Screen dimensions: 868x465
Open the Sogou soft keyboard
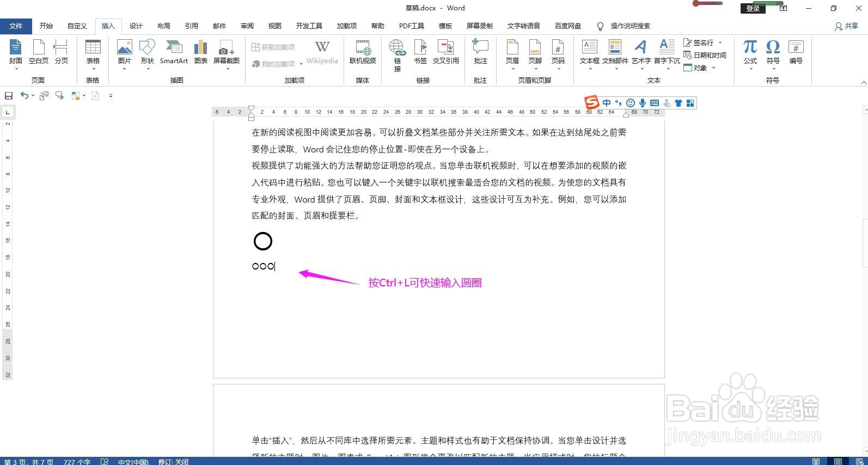(655, 103)
